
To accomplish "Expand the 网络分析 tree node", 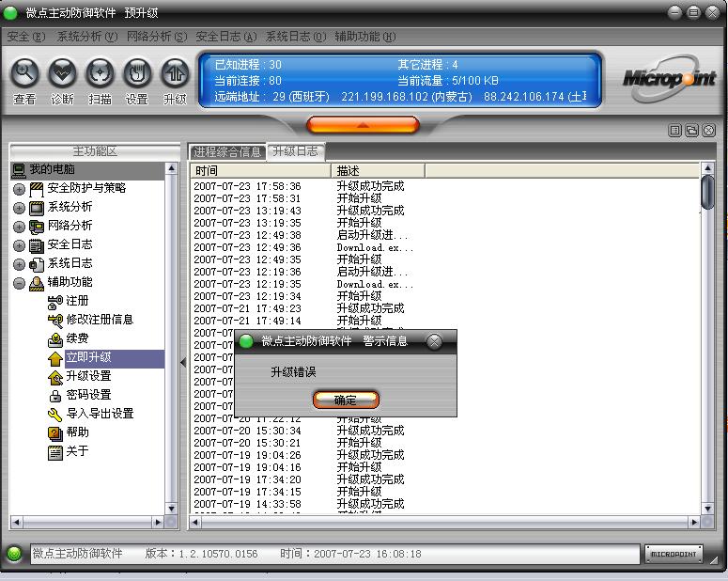I will [x=19, y=227].
